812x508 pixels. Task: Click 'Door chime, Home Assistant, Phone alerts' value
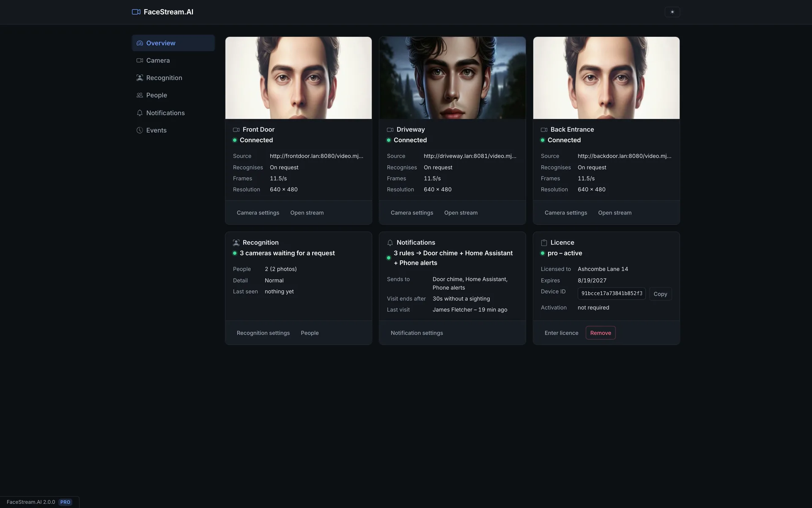pos(470,284)
